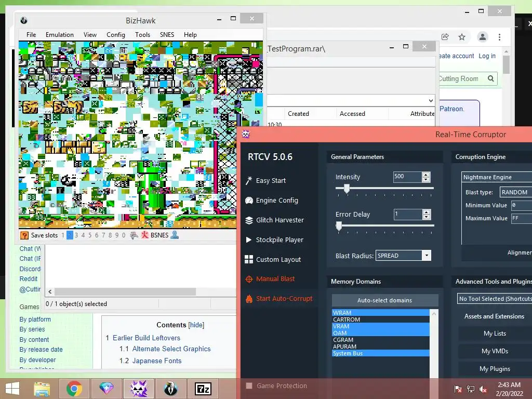
Task: Decrease Error Delay with the down stepper
Action: tap(427, 217)
